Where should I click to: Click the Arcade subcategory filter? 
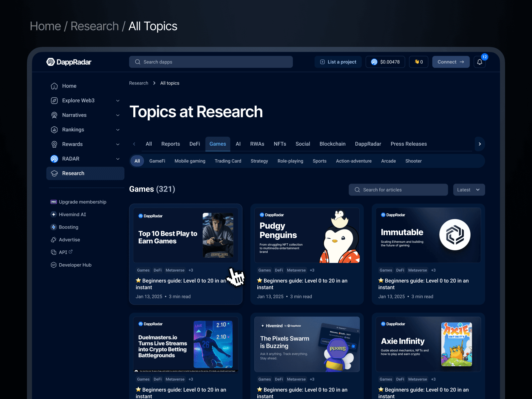tap(388, 161)
